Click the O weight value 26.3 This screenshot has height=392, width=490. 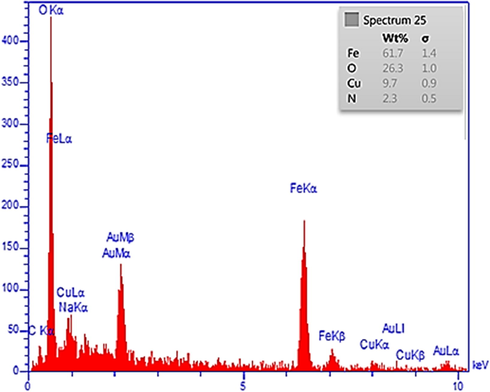pyautogui.click(x=393, y=68)
